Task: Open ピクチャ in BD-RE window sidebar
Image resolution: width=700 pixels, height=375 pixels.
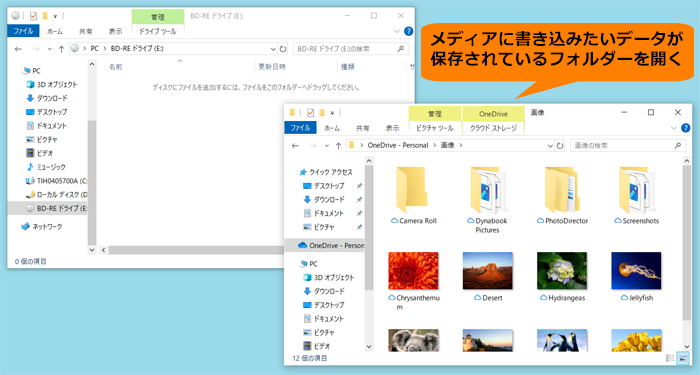Action: [x=42, y=140]
